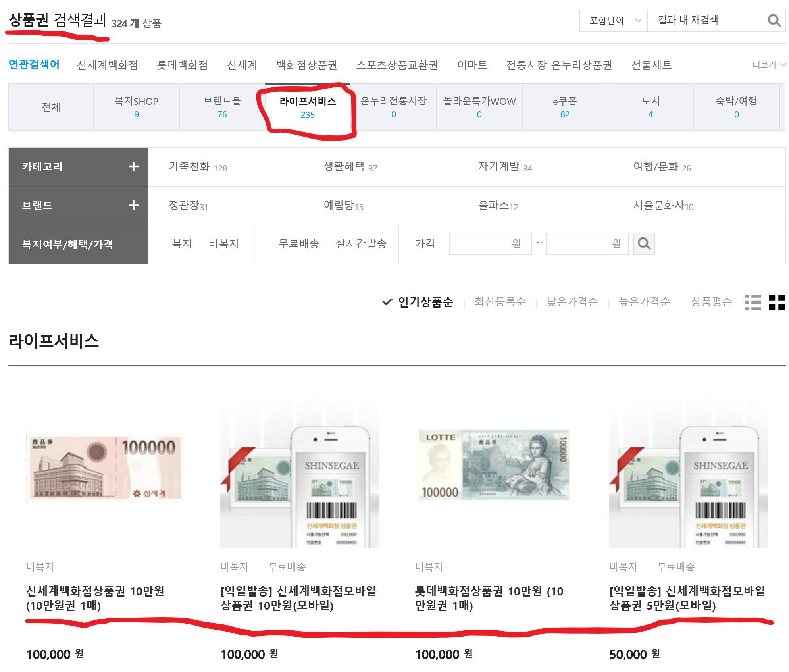Viewport: 789px width, 672px height.
Task: Enable the 실시간발송 filter
Action: (x=361, y=244)
